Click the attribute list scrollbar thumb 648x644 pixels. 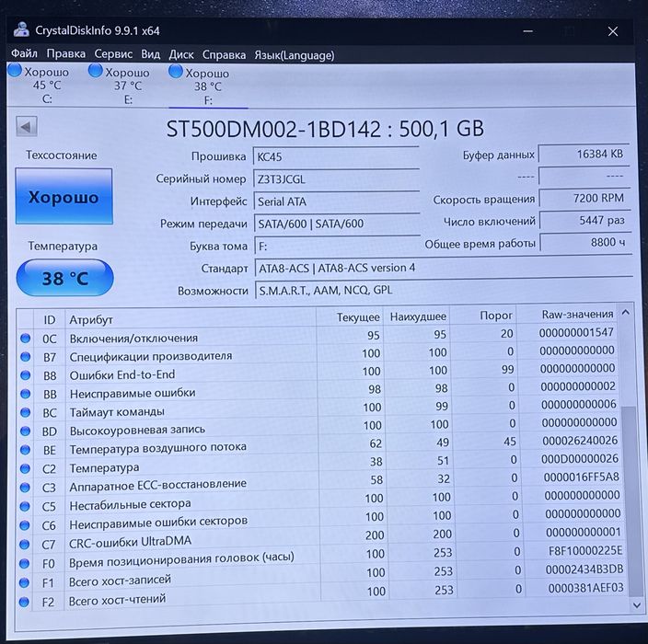point(632,500)
